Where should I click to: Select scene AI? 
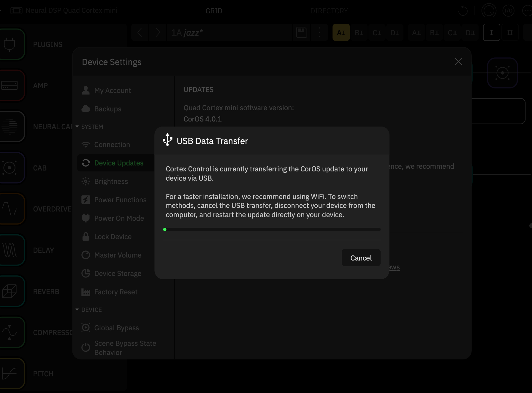tap(341, 32)
